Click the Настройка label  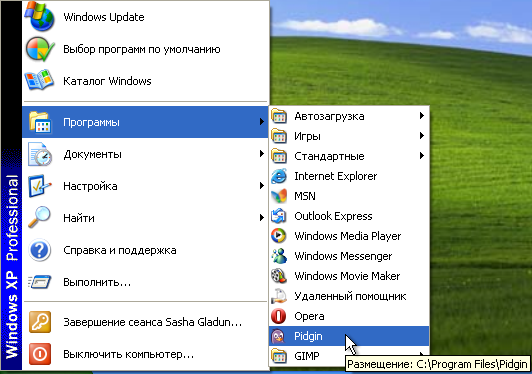tap(90, 186)
